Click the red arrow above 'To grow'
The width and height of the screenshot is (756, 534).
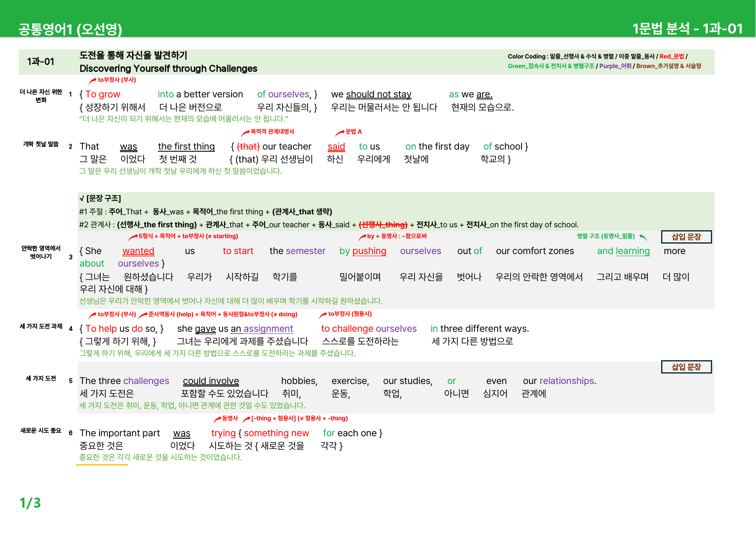92,81
